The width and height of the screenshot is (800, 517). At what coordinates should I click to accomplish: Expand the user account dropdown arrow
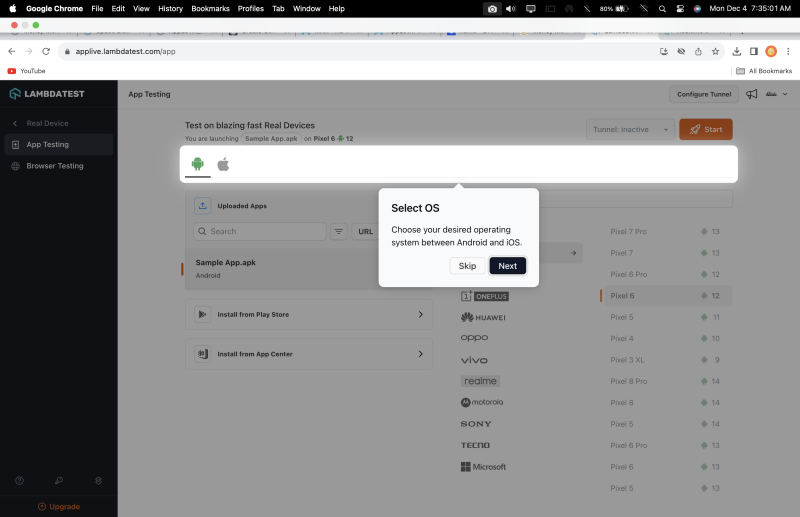[785, 94]
